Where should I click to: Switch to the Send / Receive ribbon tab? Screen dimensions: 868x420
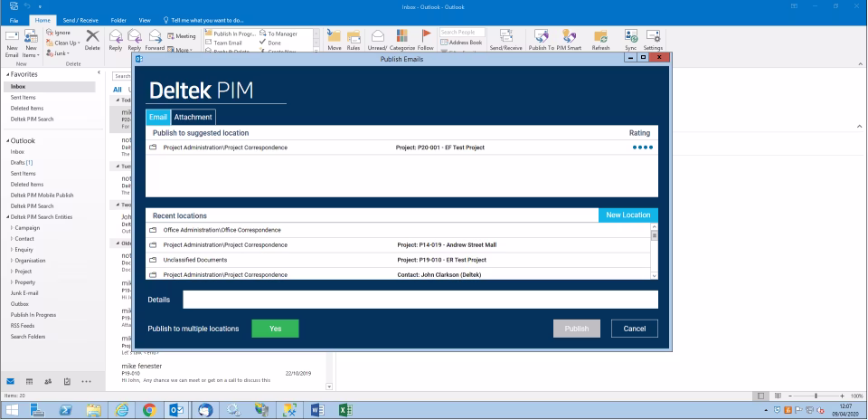(x=80, y=21)
